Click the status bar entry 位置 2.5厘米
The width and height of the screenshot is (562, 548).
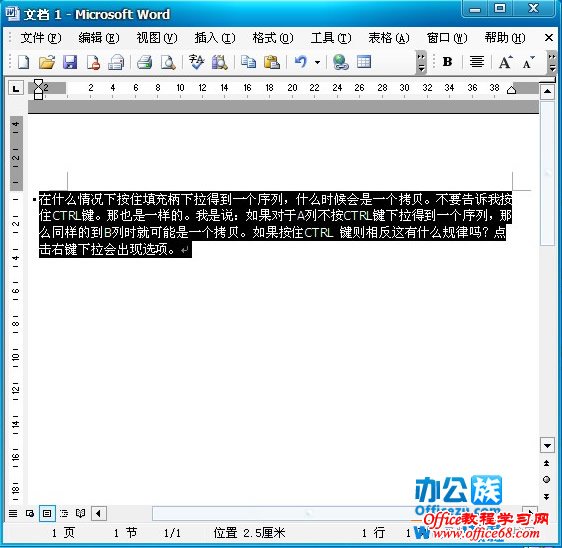click(x=249, y=533)
